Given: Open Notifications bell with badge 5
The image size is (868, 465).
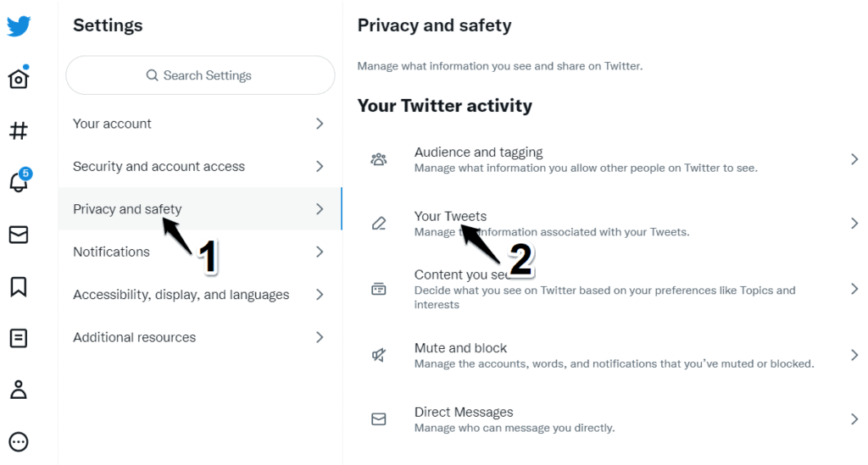Looking at the screenshot, I should click(x=19, y=180).
